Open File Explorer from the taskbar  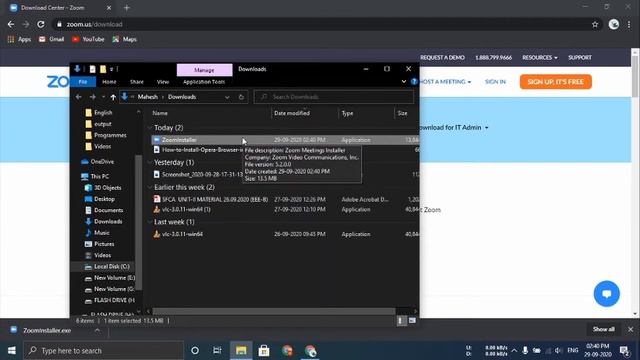coord(241,351)
